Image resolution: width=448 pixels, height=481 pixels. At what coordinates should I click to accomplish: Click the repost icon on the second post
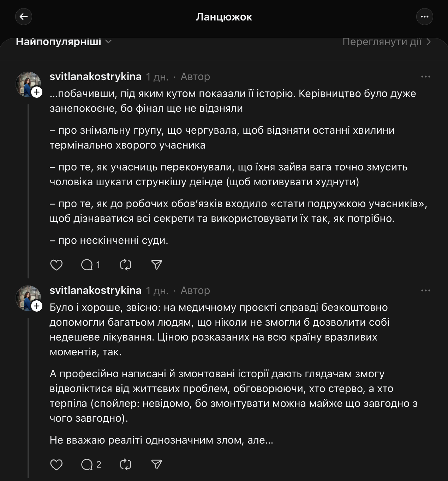pos(126,464)
